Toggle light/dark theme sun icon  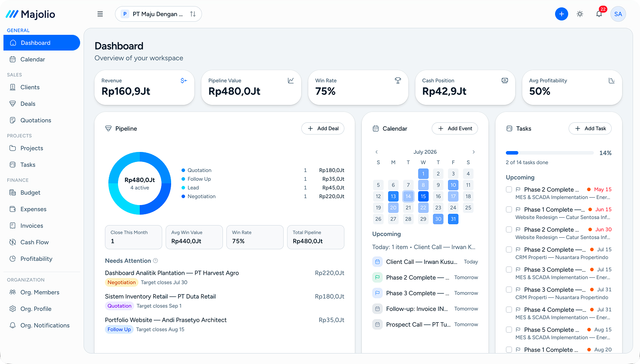tap(580, 14)
